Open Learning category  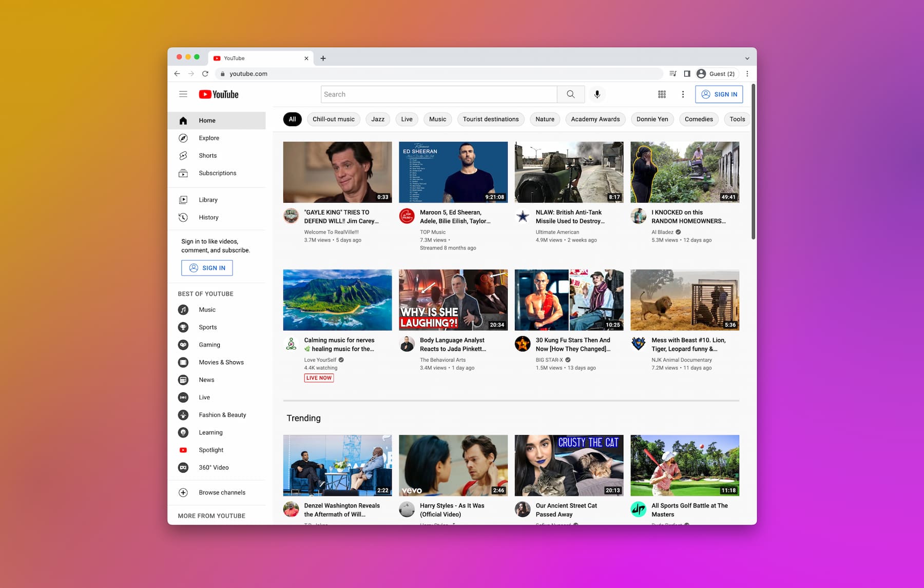217,433
